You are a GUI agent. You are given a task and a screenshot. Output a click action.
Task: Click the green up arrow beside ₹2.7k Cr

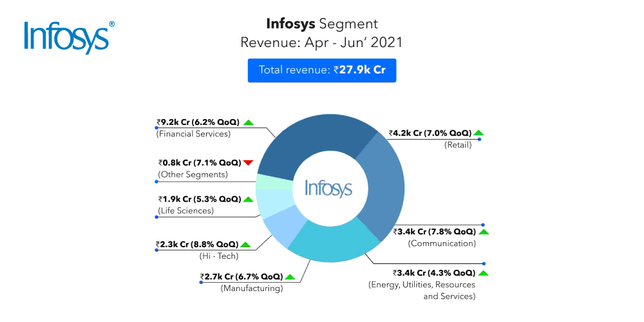(290, 276)
